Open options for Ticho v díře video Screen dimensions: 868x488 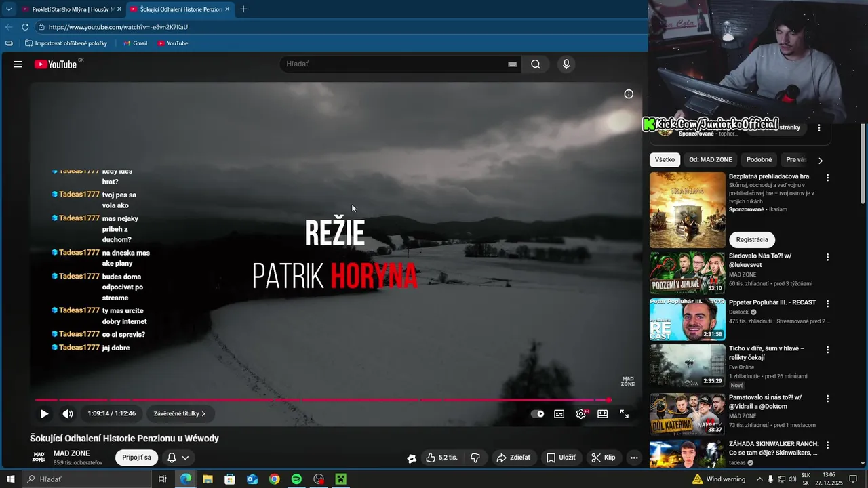click(827, 350)
